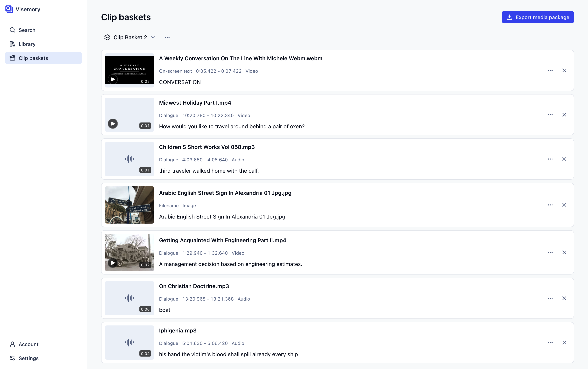Click transcript text 'third traveler walked home with the calf.'
The height and width of the screenshot is (369, 588).
pos(209,171)
